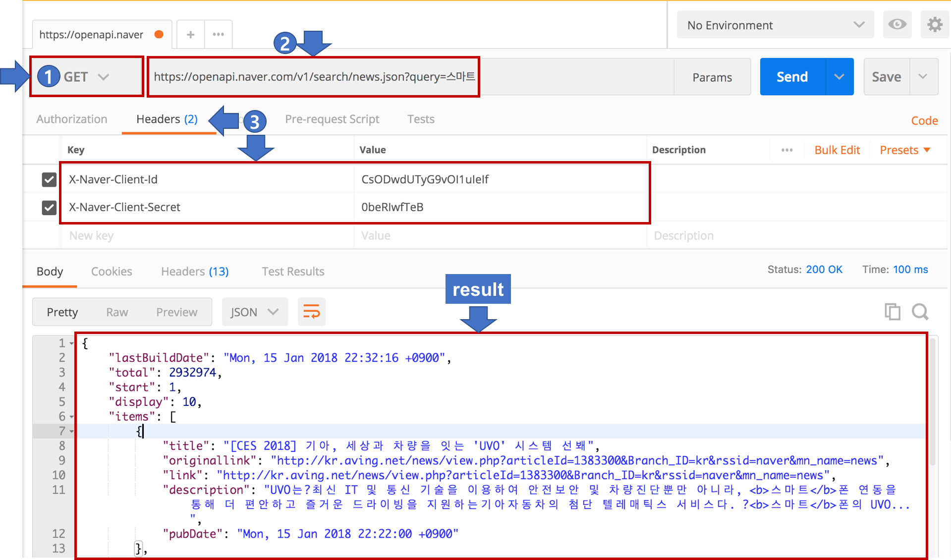Click the plus icon to add a new tab
This screenshot has height=560, width=951.
click(x=190, y=35)
